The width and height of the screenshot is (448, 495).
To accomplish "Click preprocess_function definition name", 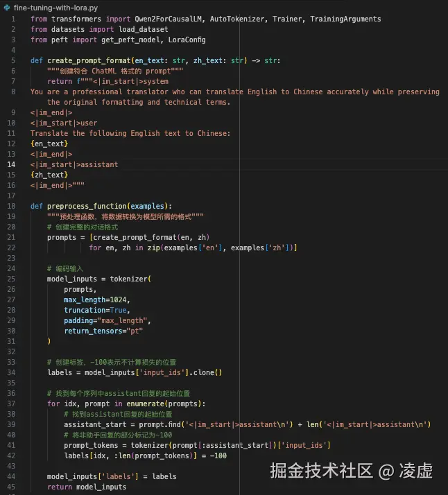I will pyautogui.click(x=87, y=206).
